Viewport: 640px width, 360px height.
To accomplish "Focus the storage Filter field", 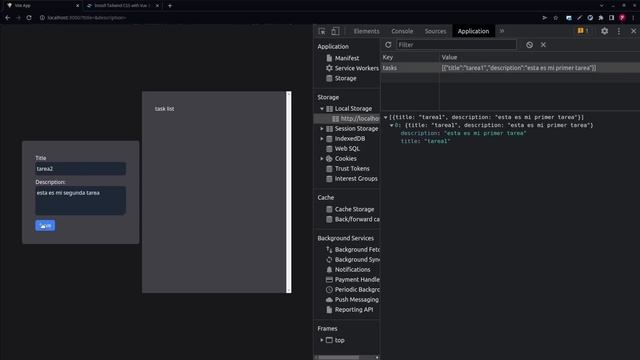I will [x=456, y=45].
